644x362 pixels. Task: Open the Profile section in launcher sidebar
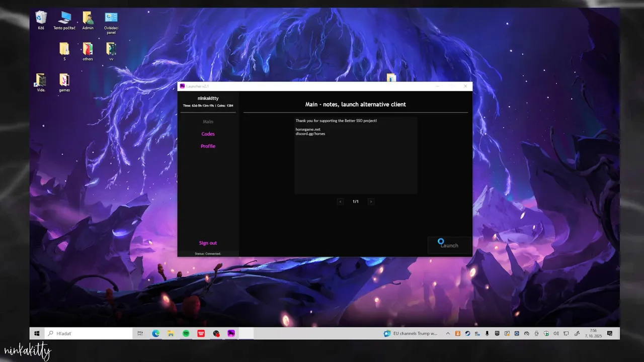point(208,146)
